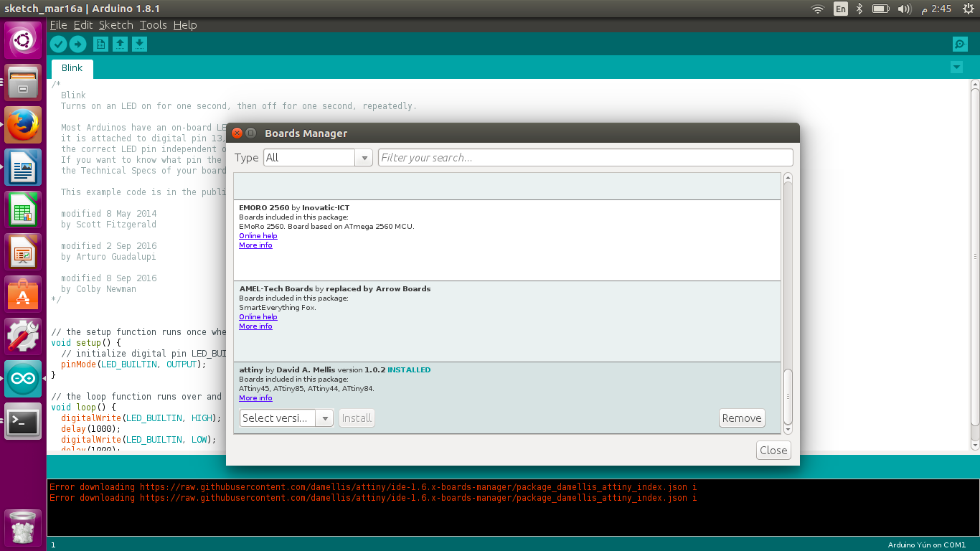Image resolution: width=980 pixels, height=551 pixels.
Task: Click the INSTALLED status label
Action: (409, 370)
